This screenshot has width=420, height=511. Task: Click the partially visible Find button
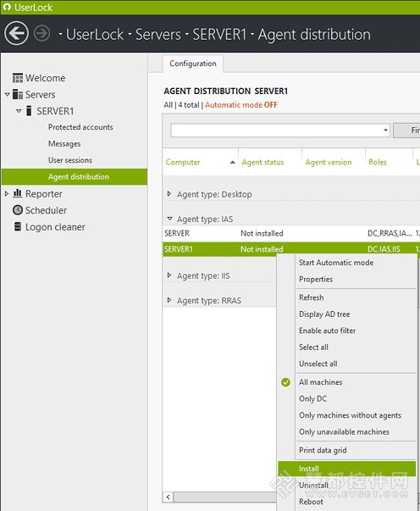pyautogui.click(x=406, y=131)
